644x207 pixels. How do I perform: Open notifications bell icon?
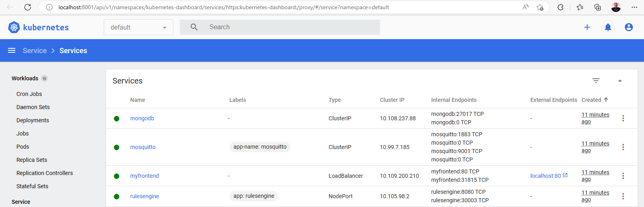pos(608,27)
